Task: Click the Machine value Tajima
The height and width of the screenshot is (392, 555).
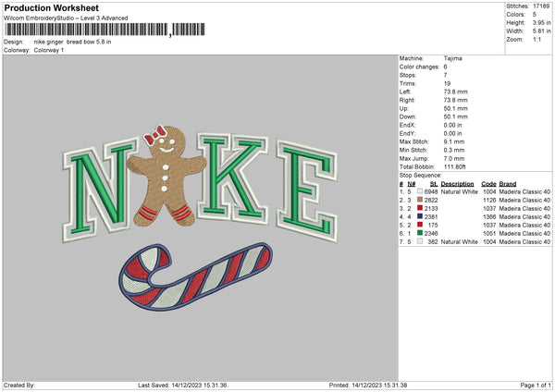Action: coord(452,58)
